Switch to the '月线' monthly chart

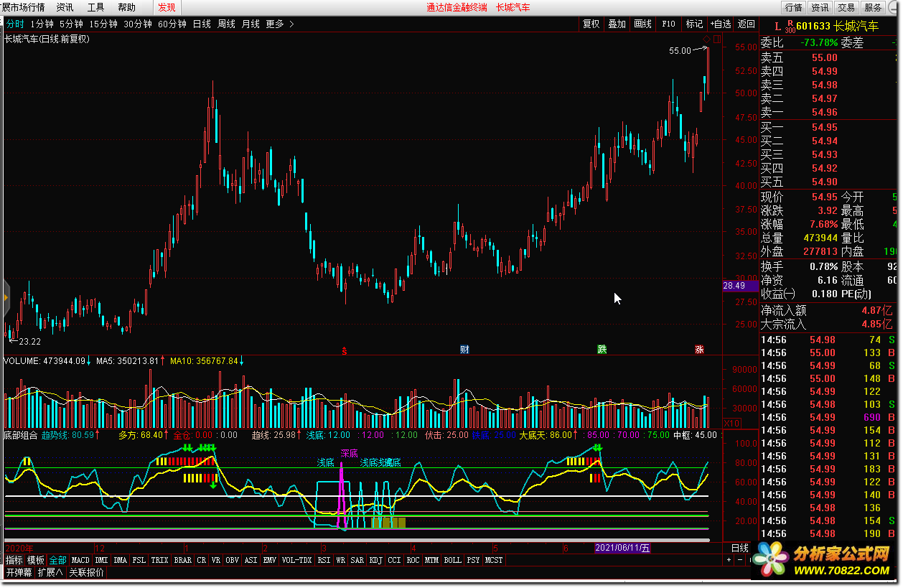coord(251,24)
